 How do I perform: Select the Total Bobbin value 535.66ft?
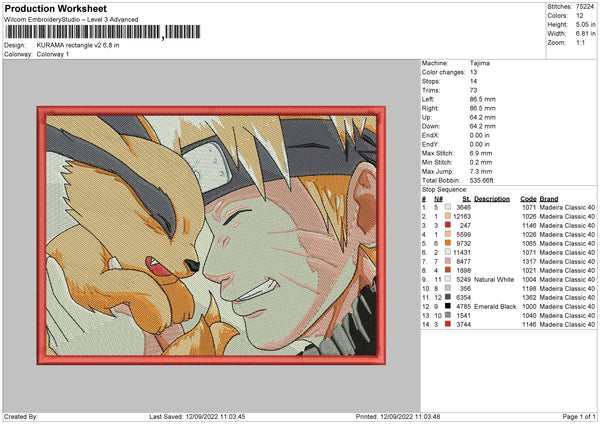(x=481, y=180)
